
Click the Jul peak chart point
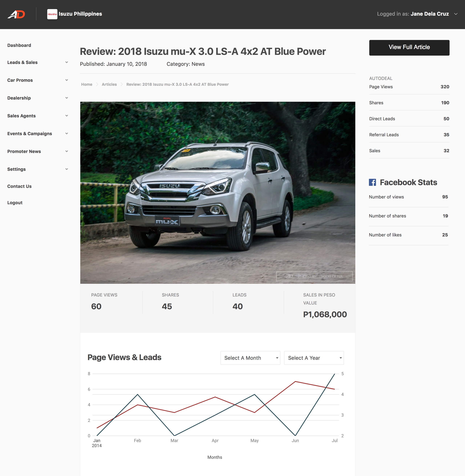[x=335, y=374]
